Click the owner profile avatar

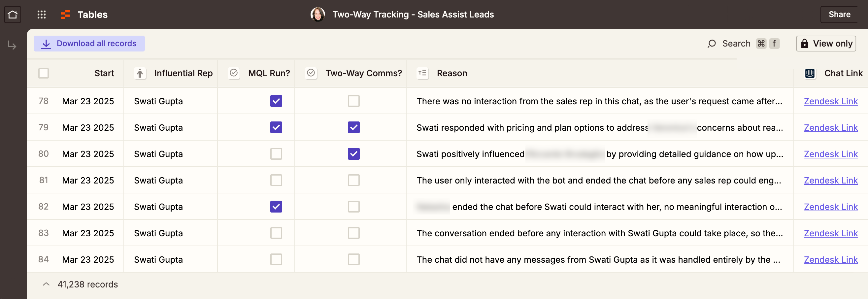coord(317,15)
